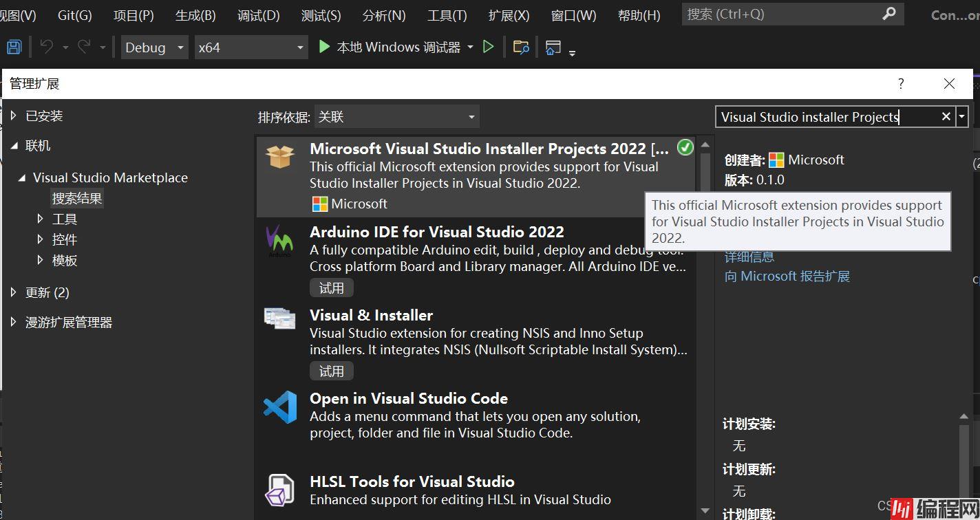Viewport: 980px width, 520px height.
Task: Click results list scroll up arrow
Action: coord(705,145)
